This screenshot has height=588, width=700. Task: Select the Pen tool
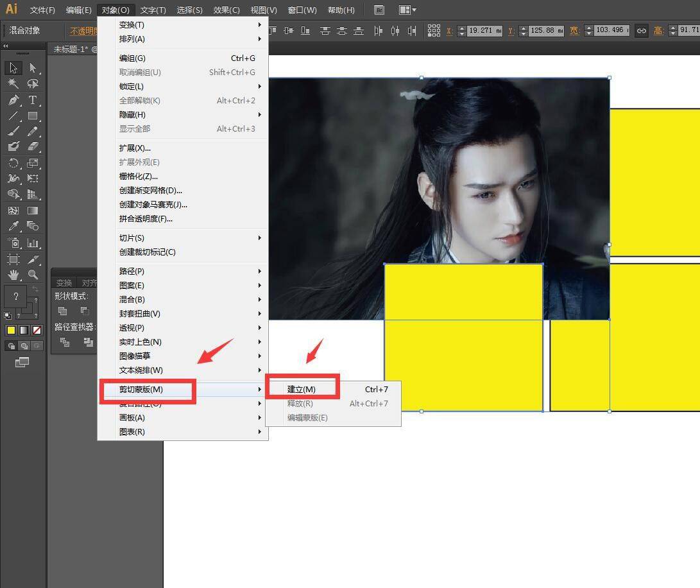coord(13,100)
